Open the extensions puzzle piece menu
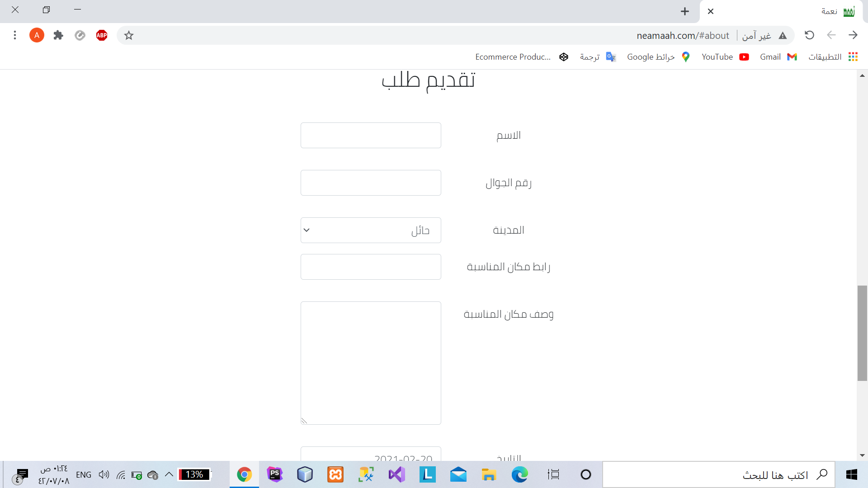Screen dimensions: 868x488 pyautogui.click(x=58, y=35)
